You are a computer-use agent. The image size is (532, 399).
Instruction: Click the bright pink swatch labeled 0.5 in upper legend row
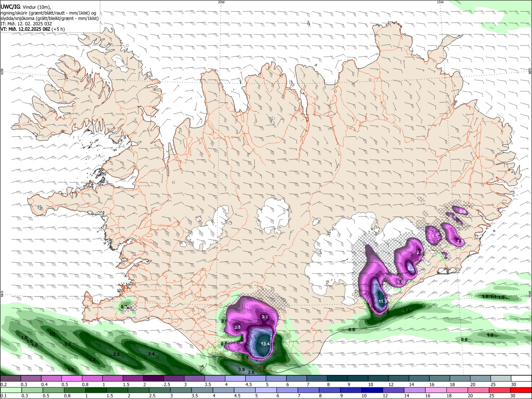tap(71, 378)
